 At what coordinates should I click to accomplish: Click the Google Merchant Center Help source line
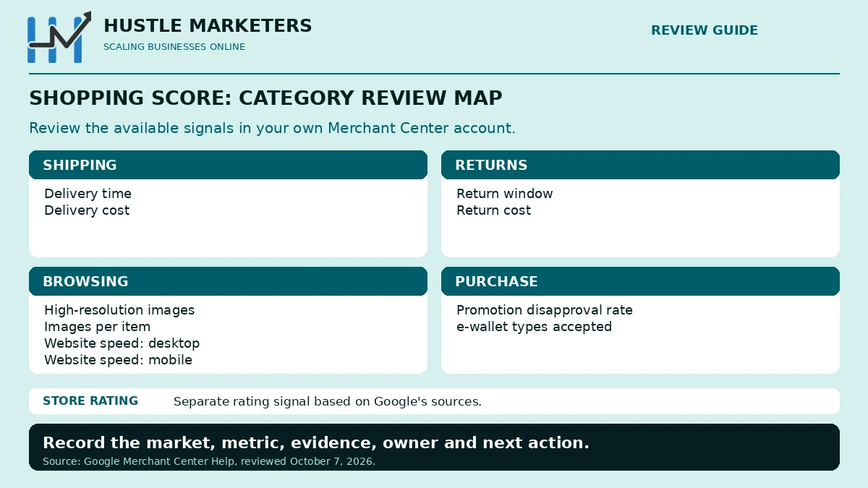[x=209, y=461]
